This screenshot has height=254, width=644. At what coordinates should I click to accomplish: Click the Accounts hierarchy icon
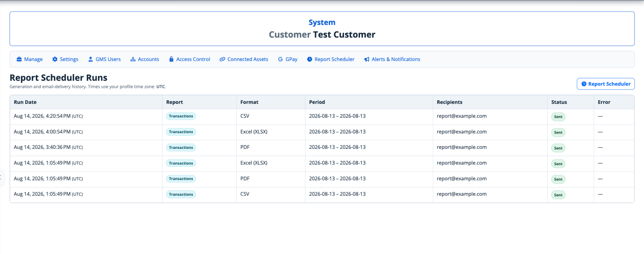pos(133,59)
